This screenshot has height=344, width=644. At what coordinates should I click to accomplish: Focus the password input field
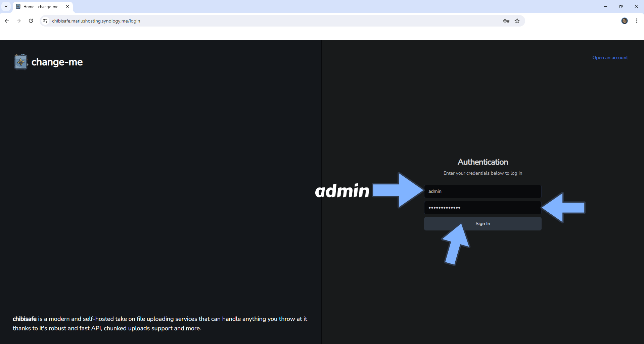click(x=482, y=208)
